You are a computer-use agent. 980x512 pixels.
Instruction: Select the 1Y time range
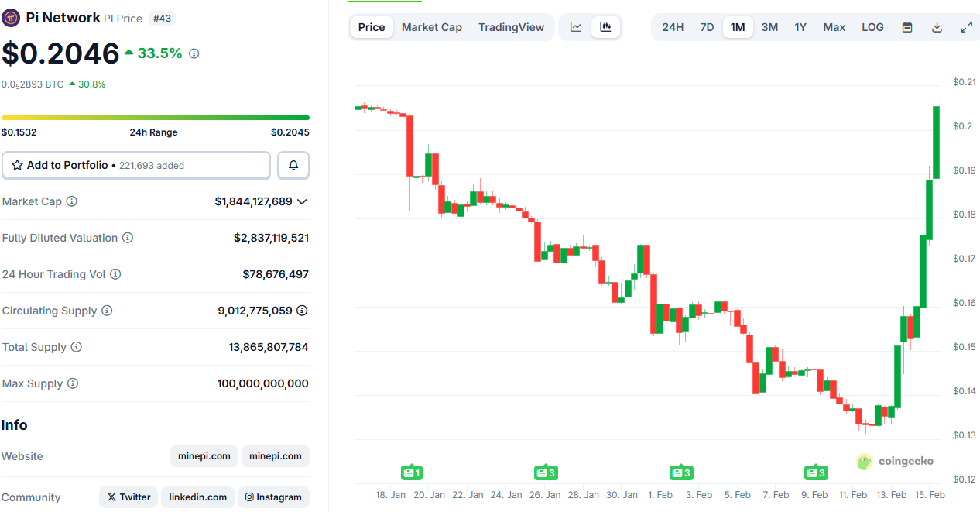800,26
